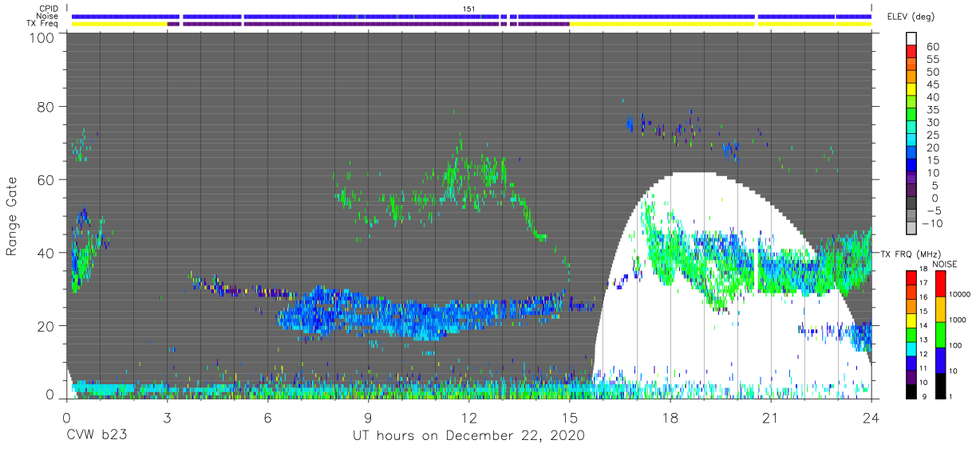Click the 6 tick label on the UT hours axis

pos(267,417)
